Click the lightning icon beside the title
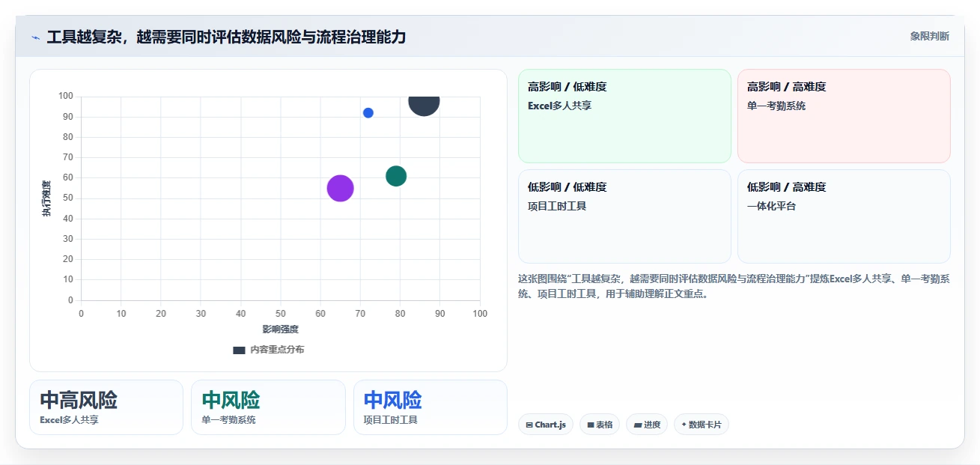Viewport: 980px width, 465px height. [x=35, y=37]
